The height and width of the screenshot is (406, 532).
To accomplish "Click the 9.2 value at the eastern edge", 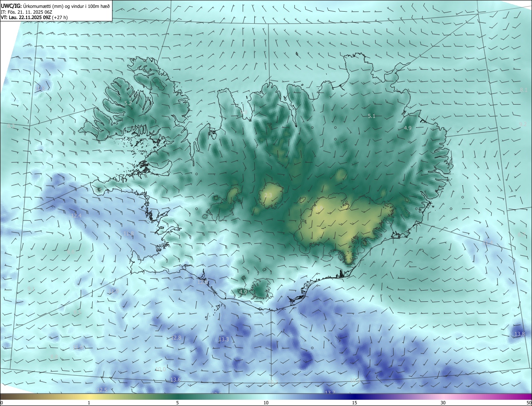I will (523, 124).
